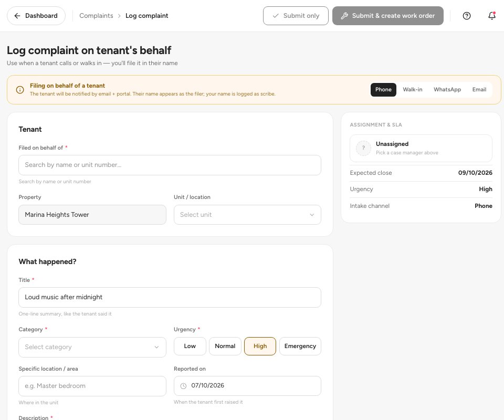
Task: Open Complaints breadcrumb link
Action: [x=96, y=16]
